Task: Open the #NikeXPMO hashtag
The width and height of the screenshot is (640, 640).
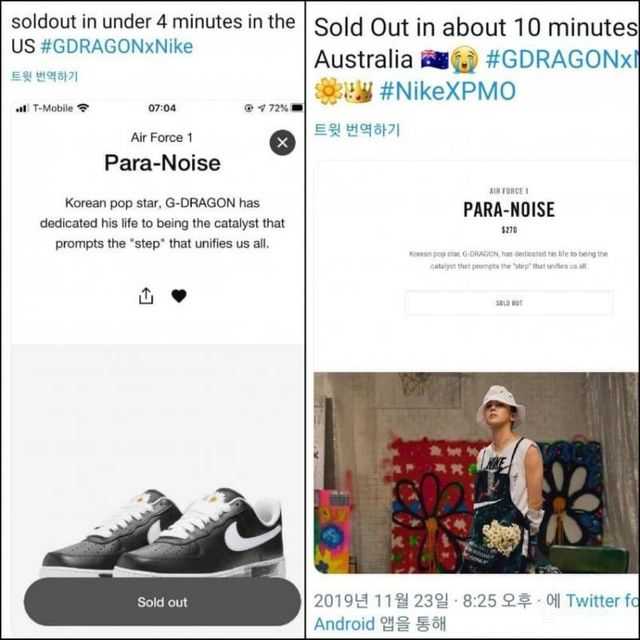Action: 448,91
